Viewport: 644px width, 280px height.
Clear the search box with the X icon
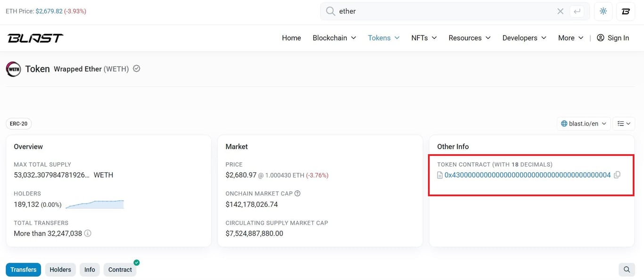(560, 11)
